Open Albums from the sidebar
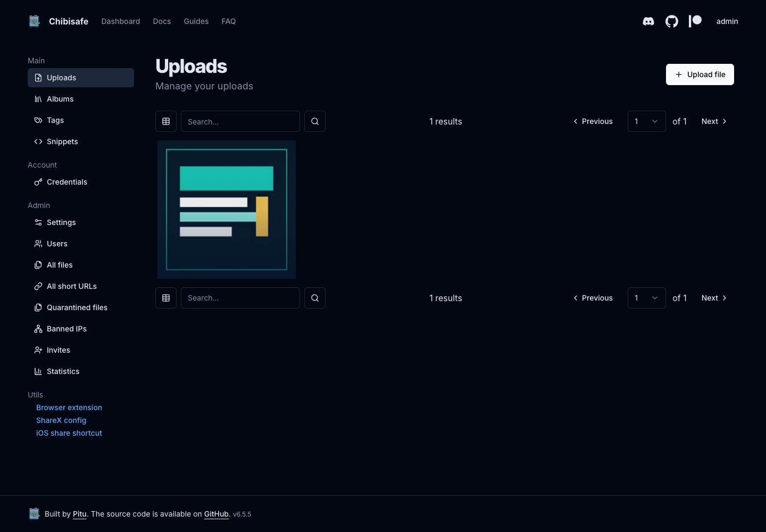 point(81,99)
